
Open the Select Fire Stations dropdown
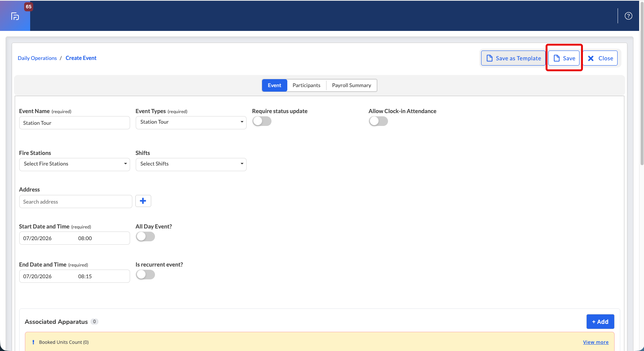point(75,164)
